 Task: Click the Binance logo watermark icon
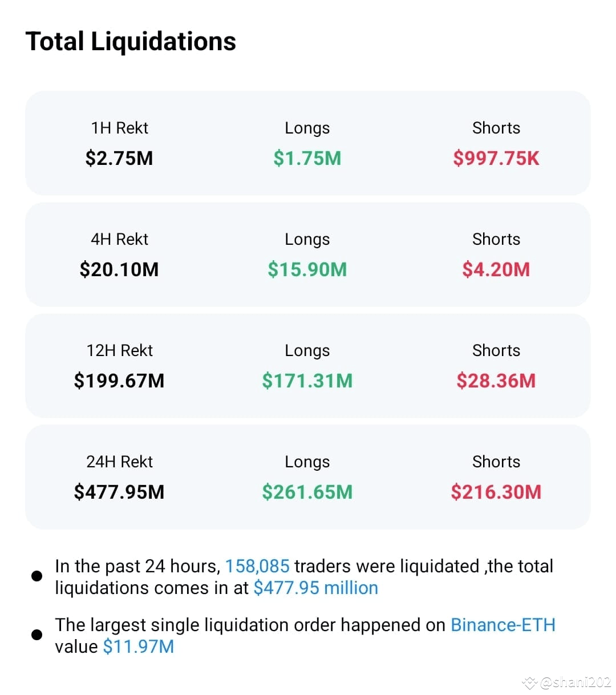(530, 682)
